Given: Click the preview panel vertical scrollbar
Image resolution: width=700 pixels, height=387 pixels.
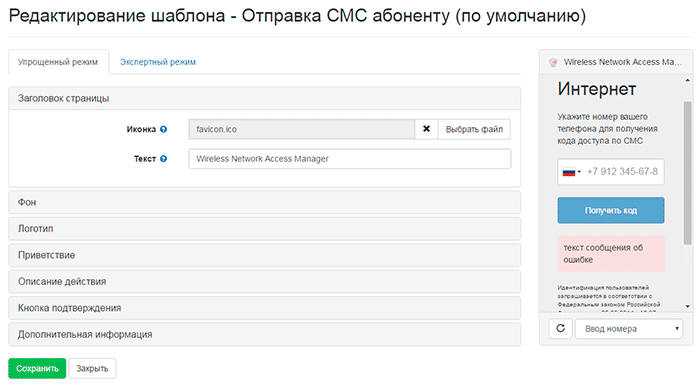Looking at the screenshot, I should coord(688,173).
